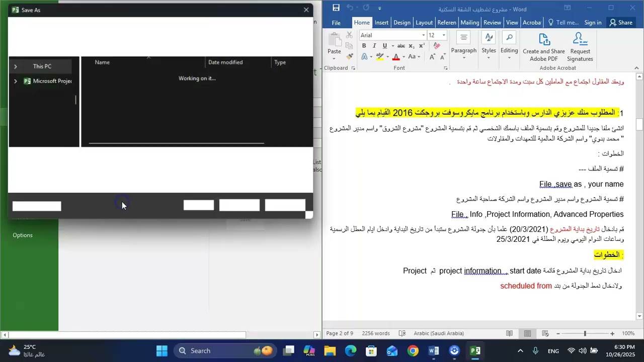Switch to the Review tab
The height and width of the screenshot is (362, 644).
pyautogui.click(x=493, y=23)
